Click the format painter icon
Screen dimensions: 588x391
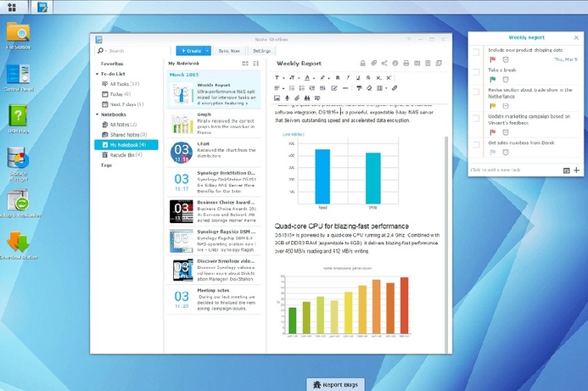(359, 88)
